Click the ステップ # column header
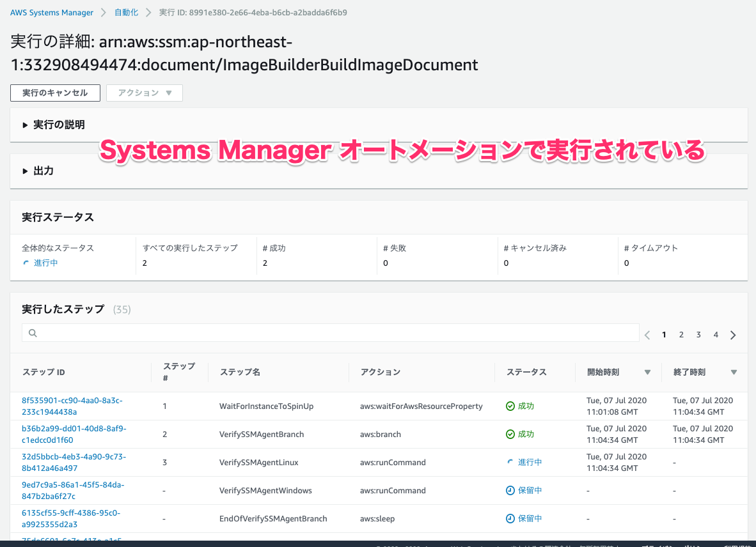 tap(179, 372)
